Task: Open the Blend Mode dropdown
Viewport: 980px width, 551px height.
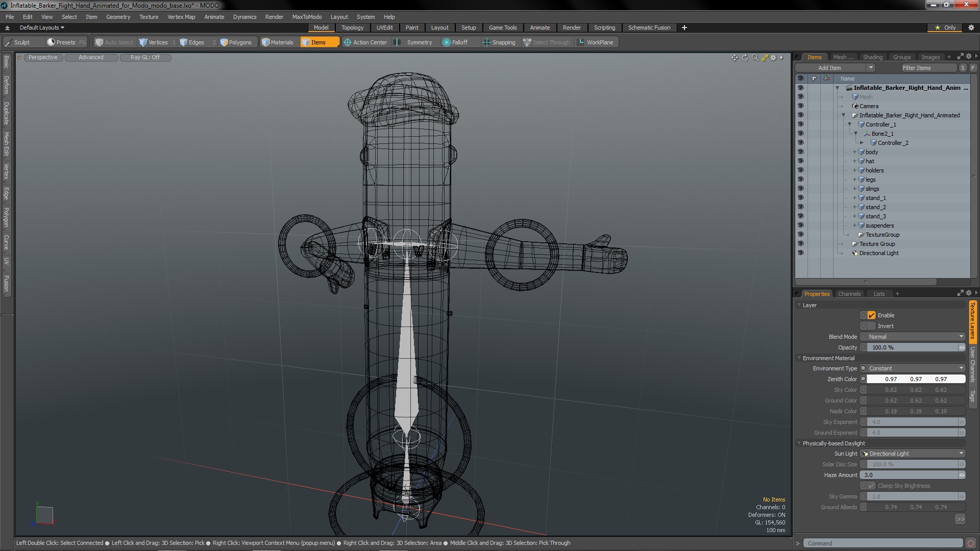Action: pyautogui.click(x=916, y=337)
